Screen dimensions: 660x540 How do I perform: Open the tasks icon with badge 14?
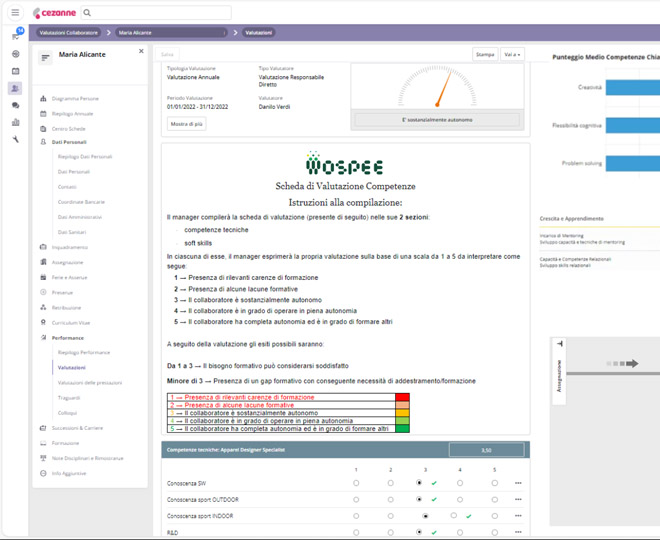[16, 36]
